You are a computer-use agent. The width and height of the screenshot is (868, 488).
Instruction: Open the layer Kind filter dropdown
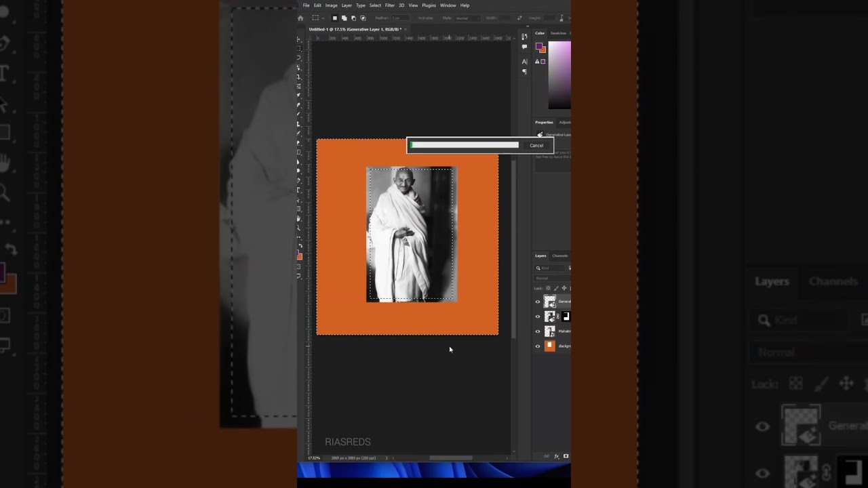tap(549, 268)
